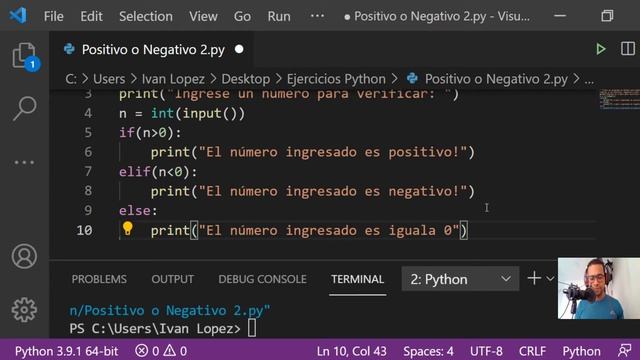Change file encoding via 'UTF-8'
Image resolution: width=640 pixels, height=360 pixels.
pos(486,351)
